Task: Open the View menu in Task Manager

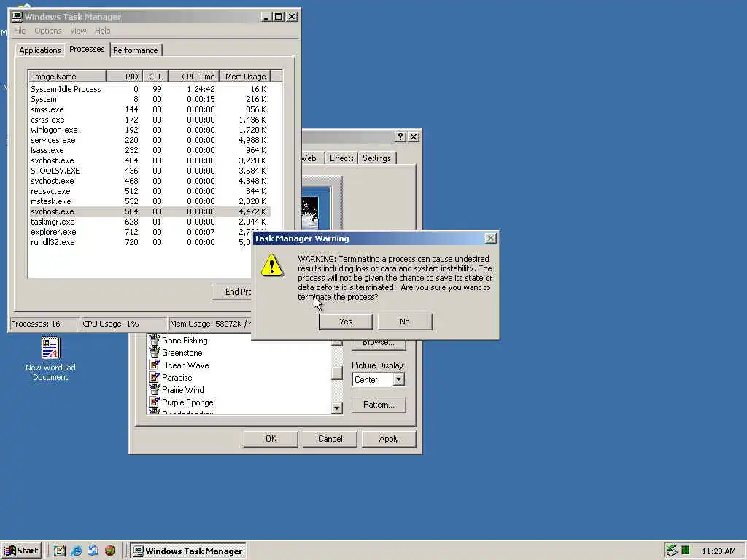Action: (x=78, y=31)
